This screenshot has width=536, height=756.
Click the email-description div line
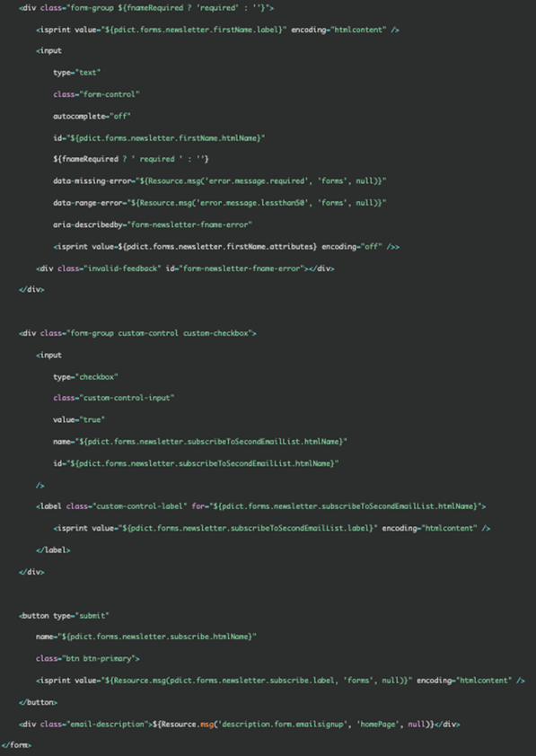coord(240,725)
